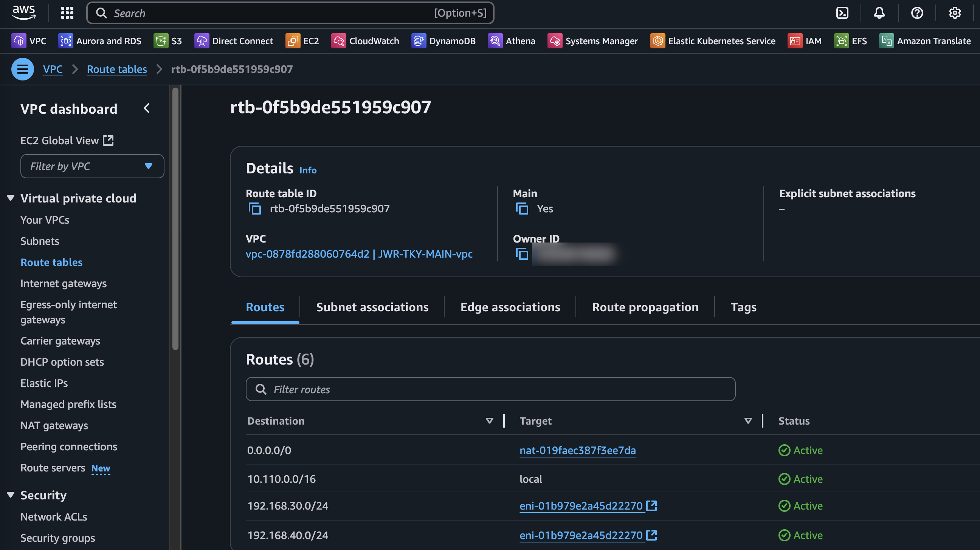Click the console settings gear icon

(x=955, y=13)
